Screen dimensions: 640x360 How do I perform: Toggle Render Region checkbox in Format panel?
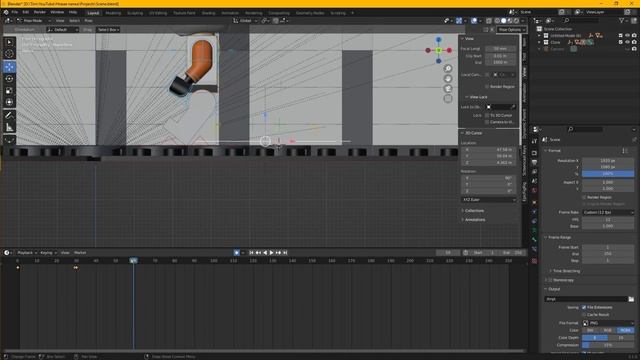584,197
